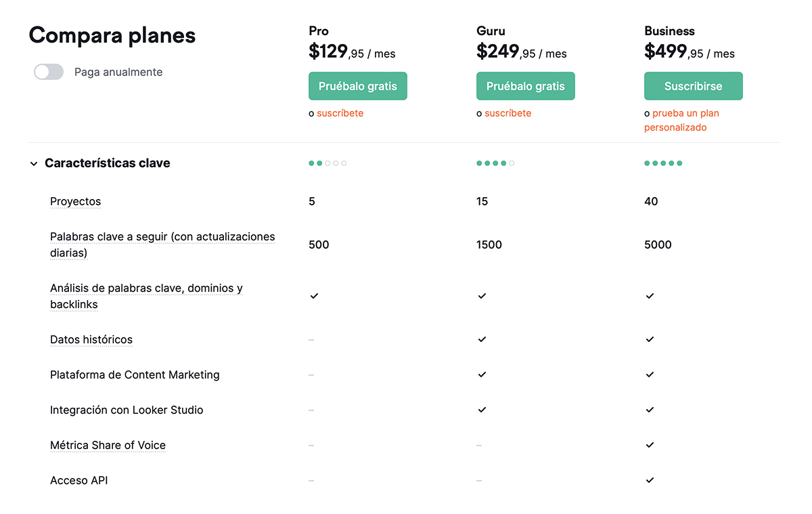Click the Características clave heading

pos(108,163)
